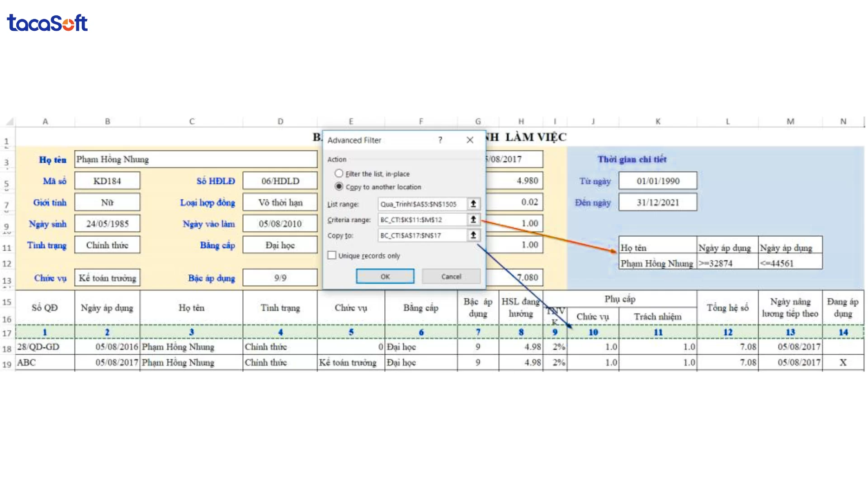Select the 'Filter the list, in-place' option
868x488 pixels.
[x=339, y=173]
